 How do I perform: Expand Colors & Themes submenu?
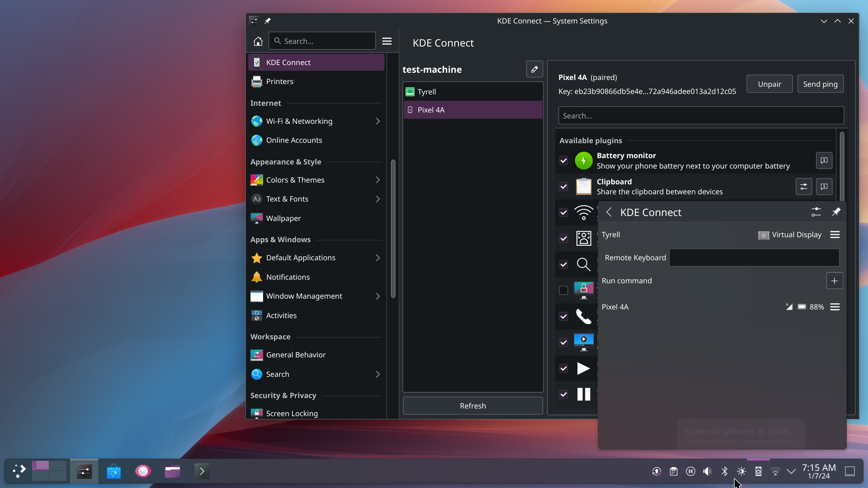pos(377,180)
